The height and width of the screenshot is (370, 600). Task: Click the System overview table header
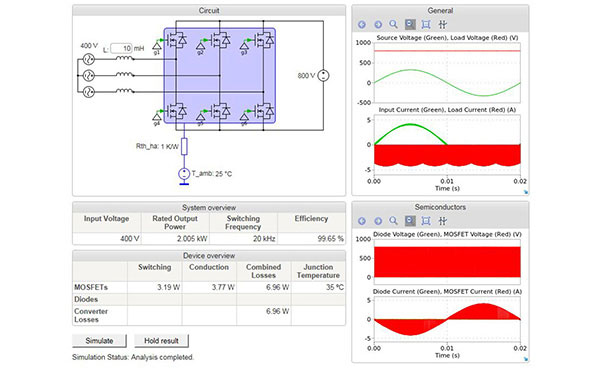(209, 208)
